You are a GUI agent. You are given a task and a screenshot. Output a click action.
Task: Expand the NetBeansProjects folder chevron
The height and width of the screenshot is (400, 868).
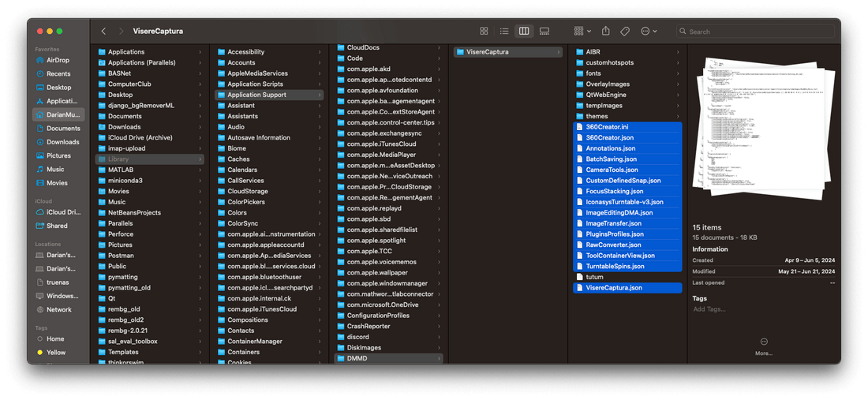pos(200,212)
